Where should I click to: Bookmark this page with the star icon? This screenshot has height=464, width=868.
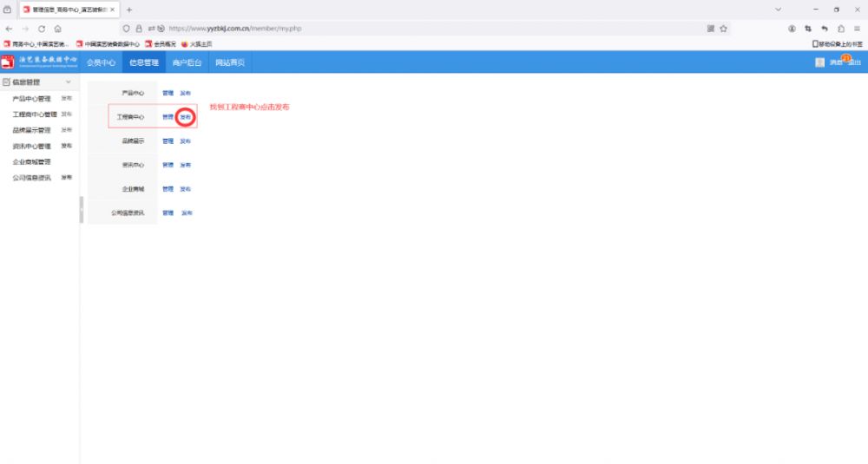(723, 29)
